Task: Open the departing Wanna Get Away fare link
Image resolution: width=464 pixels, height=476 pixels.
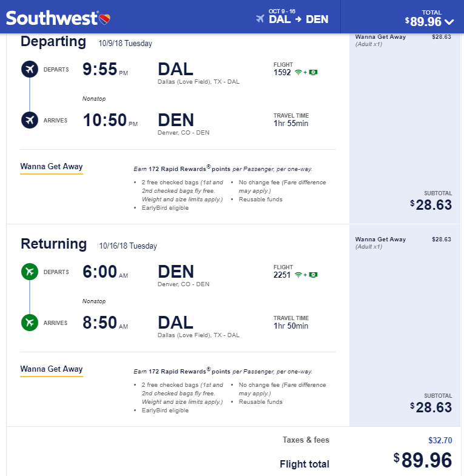Action: click(52, 166)
